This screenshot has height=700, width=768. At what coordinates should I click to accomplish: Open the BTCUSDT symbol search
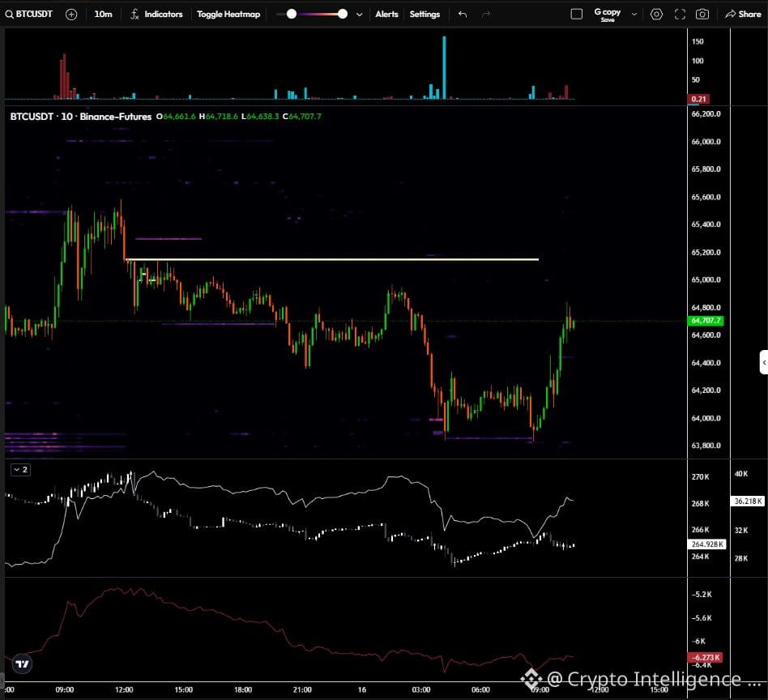click(29, 15)
